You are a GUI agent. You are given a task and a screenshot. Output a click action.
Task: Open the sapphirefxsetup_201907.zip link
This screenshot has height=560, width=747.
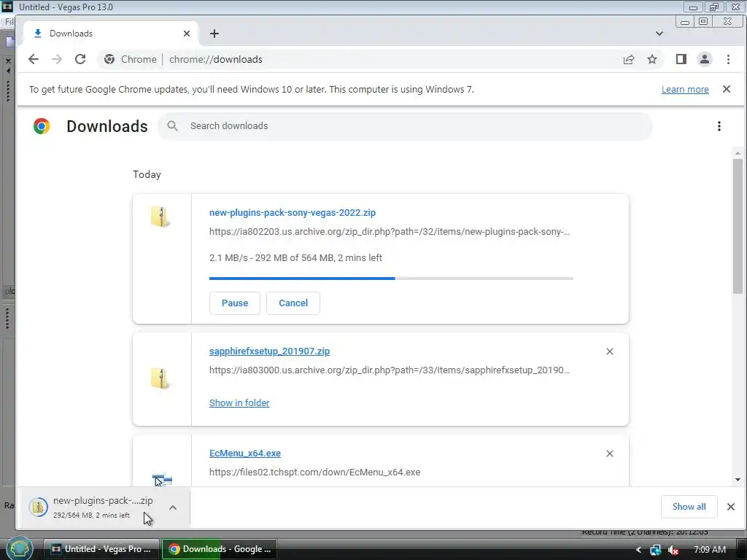(x=269, y=351)
